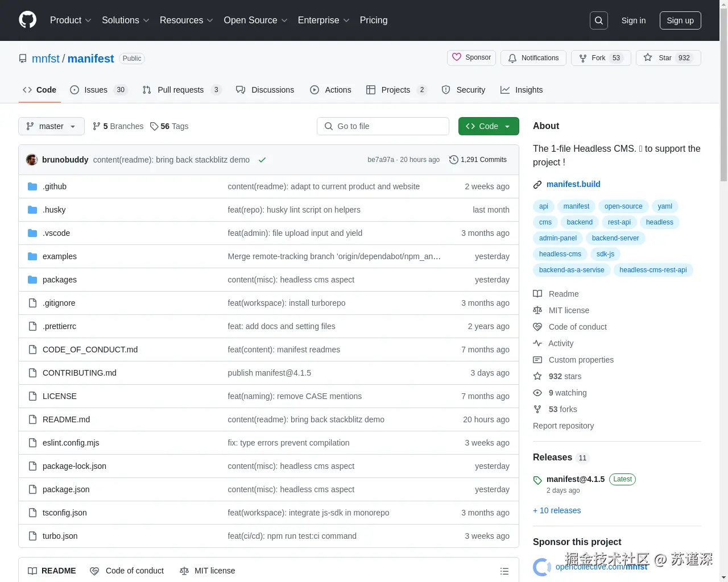Screen dimensions: 728x582
Task: Switch to the Projects tab
Action: pos(396,90)
